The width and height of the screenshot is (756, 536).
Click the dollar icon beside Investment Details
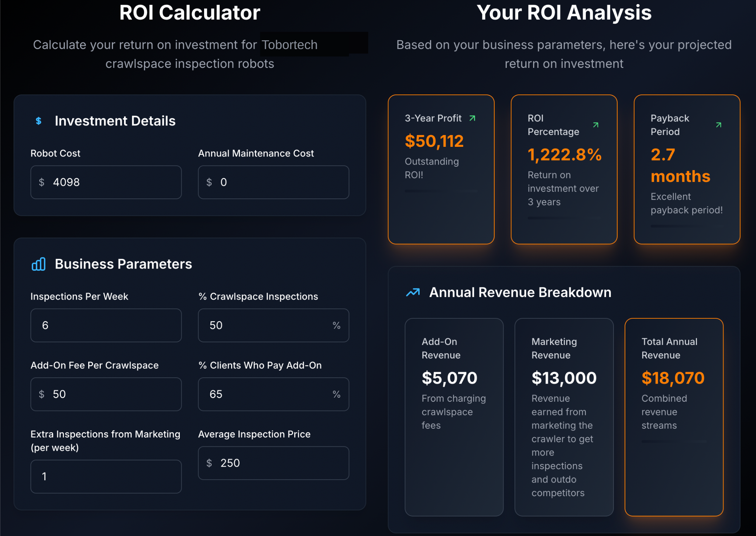(38, 121)
